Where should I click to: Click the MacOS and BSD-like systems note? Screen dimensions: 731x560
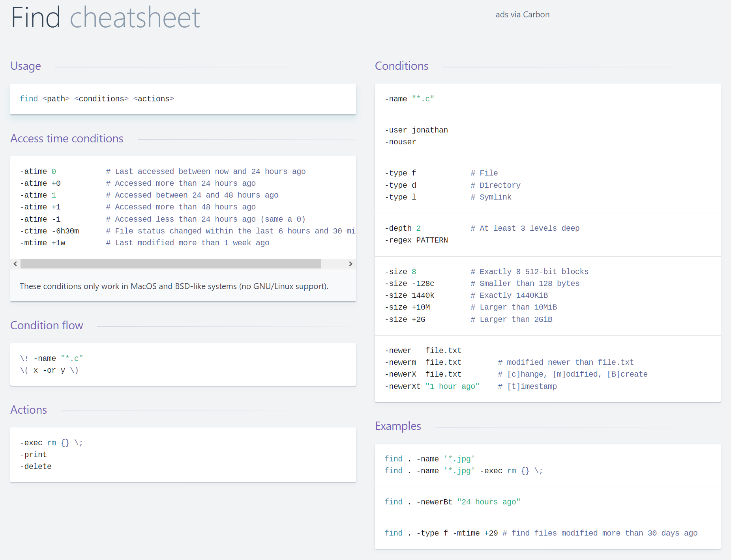click(174, 286)
